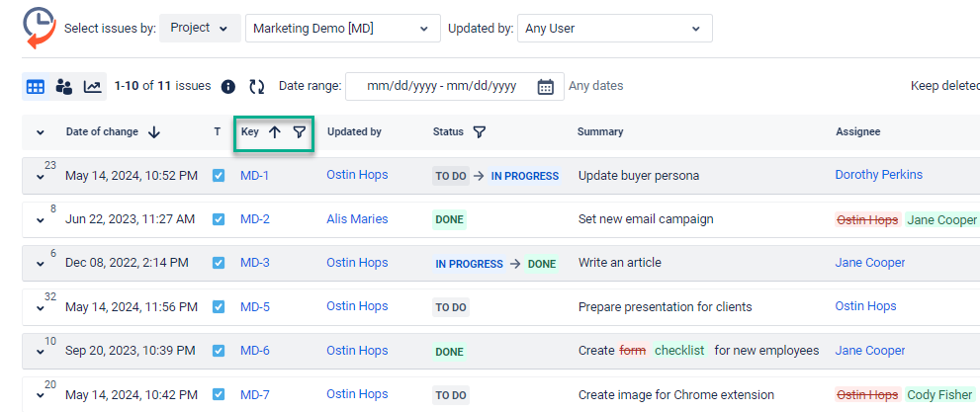Click the info icon beside issues count

click(228, 87)
